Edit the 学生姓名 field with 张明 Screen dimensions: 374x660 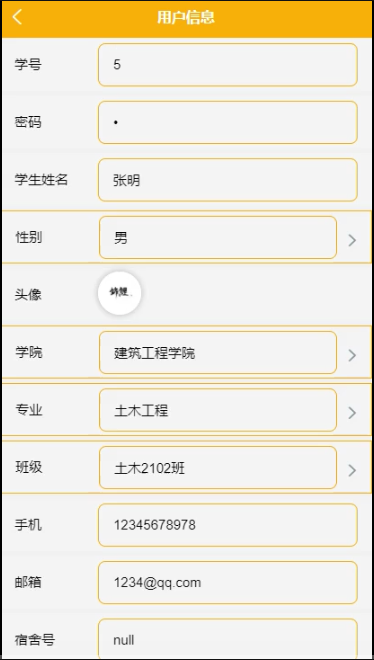228,180
